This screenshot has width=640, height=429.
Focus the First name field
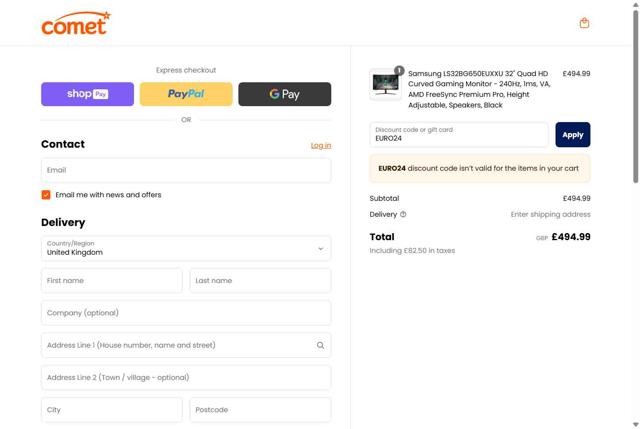click(111, 280)
